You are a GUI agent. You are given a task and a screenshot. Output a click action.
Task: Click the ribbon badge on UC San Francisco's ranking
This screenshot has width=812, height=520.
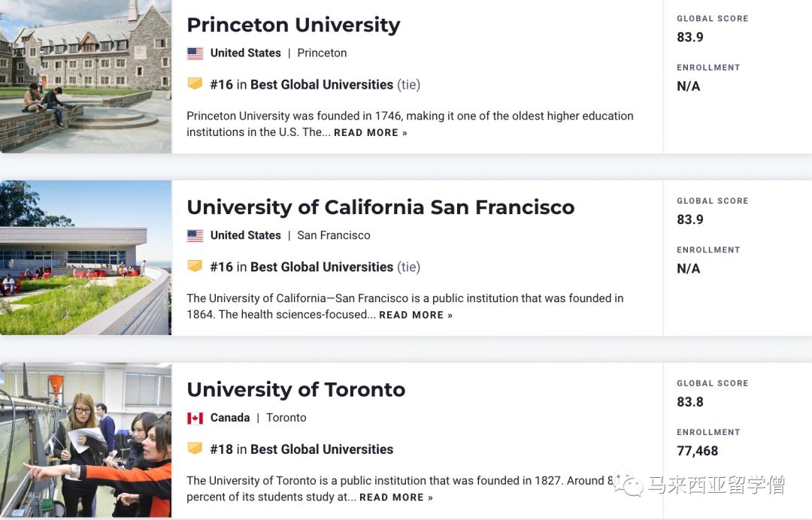pos(195,267)
